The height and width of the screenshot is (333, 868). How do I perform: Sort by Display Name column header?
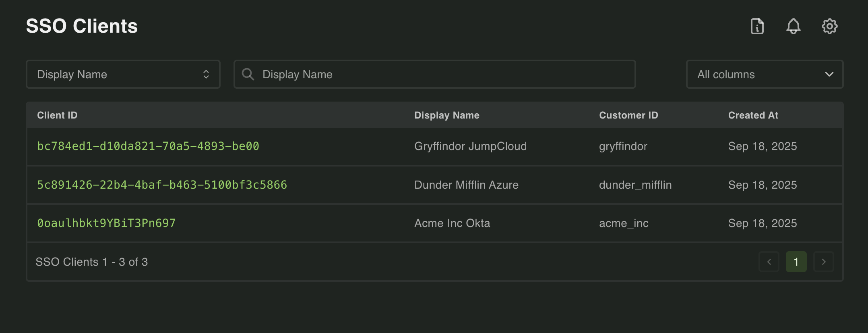[x=447, y=115]
